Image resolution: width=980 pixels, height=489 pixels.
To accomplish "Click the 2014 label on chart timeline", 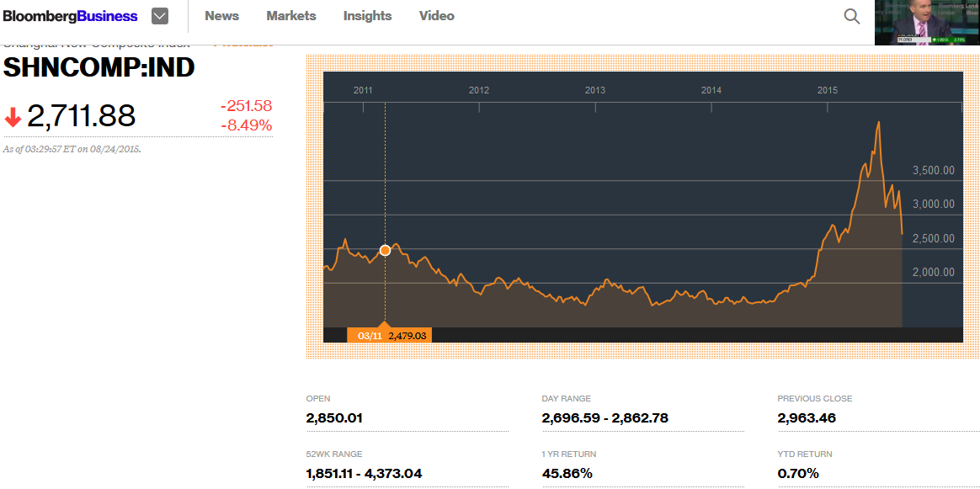I will coord(711,90).
